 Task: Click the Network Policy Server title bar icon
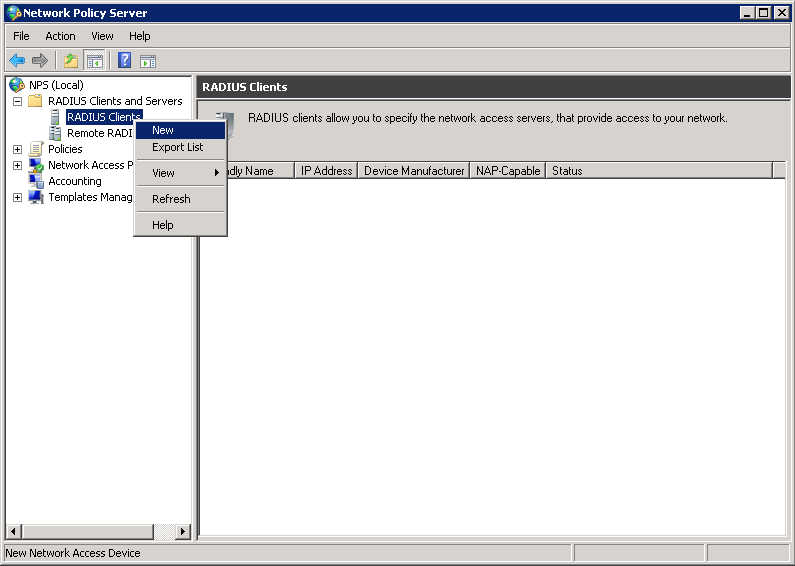pos(14,13)
